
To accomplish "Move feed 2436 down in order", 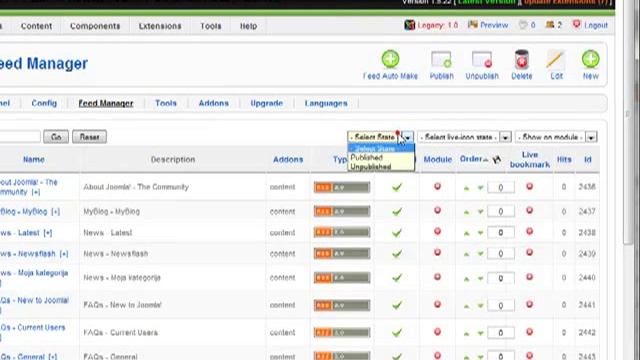I will click(x=480, y=188).
